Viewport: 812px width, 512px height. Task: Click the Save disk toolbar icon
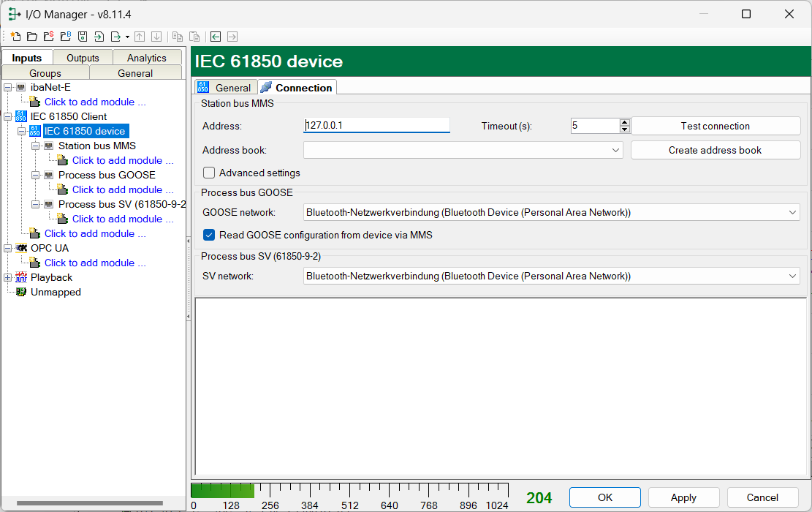click(x=83, y=37)
